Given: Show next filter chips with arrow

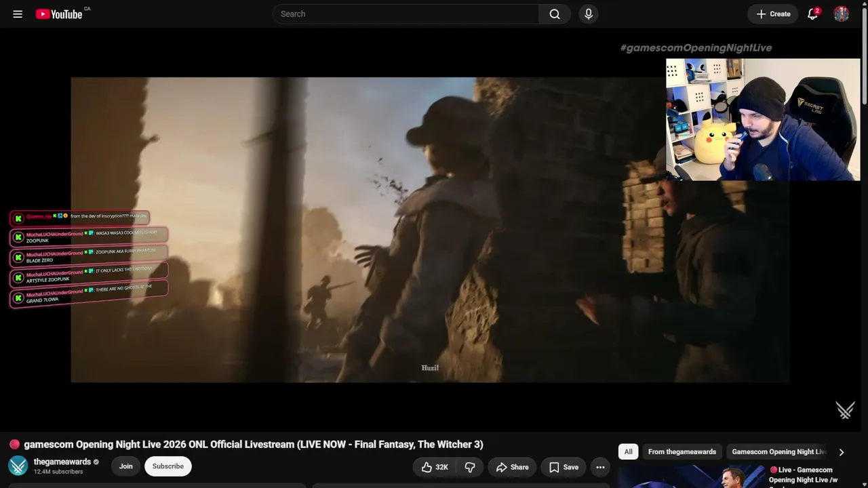Looking at the screenshot, I should coord(842,452).
